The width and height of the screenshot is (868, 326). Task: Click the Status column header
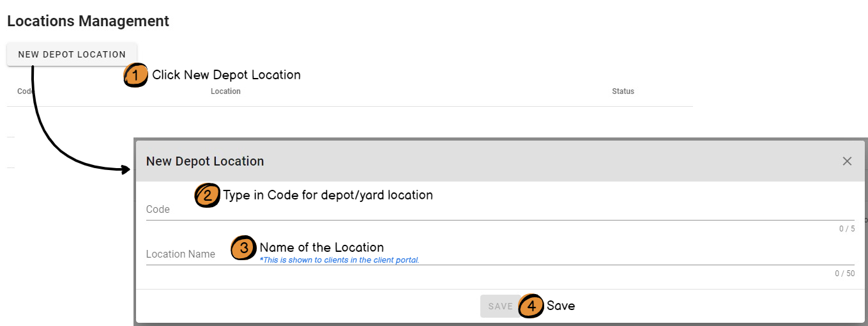(x=623, y=91)
